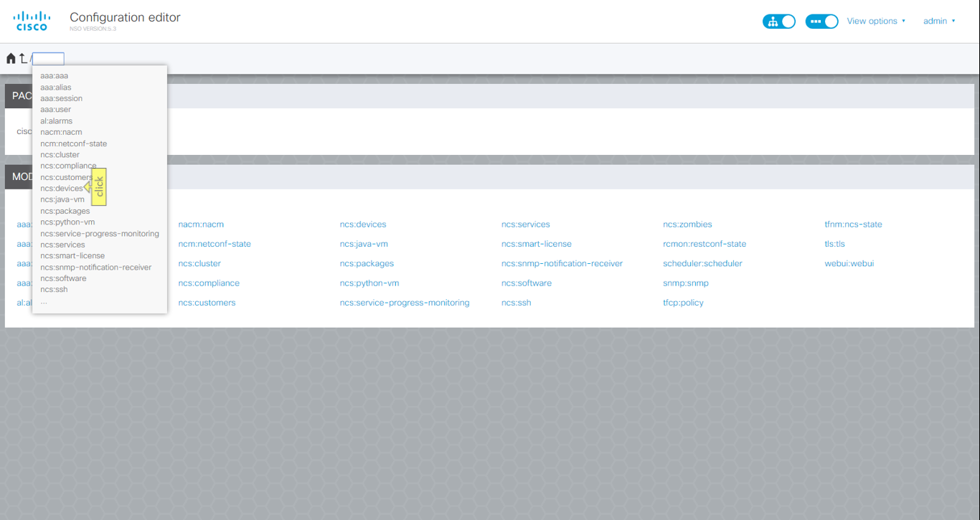Toggle the hierarchy tree view switch
The height and width of the screenshot is (520, 980).
coord(779,22)
